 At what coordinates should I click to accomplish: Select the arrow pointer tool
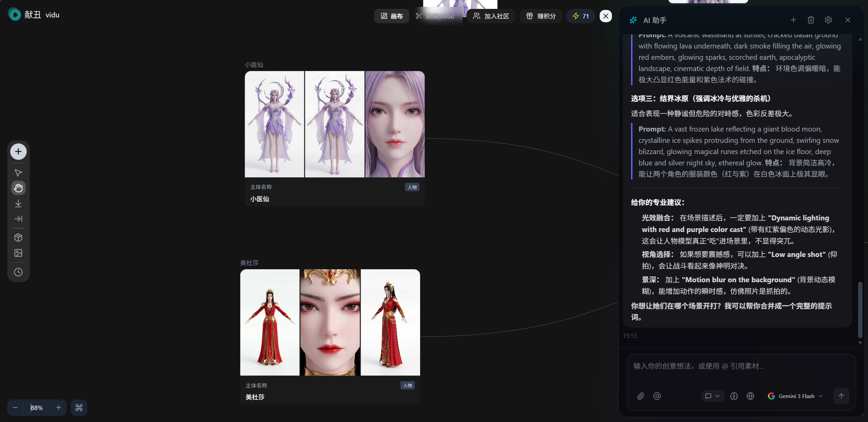tap(18, 173)
